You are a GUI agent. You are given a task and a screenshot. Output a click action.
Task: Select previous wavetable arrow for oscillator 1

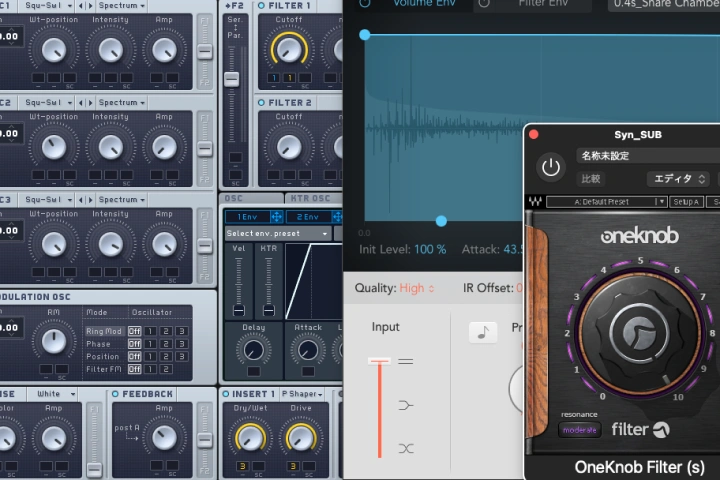[x=81, y=6]
